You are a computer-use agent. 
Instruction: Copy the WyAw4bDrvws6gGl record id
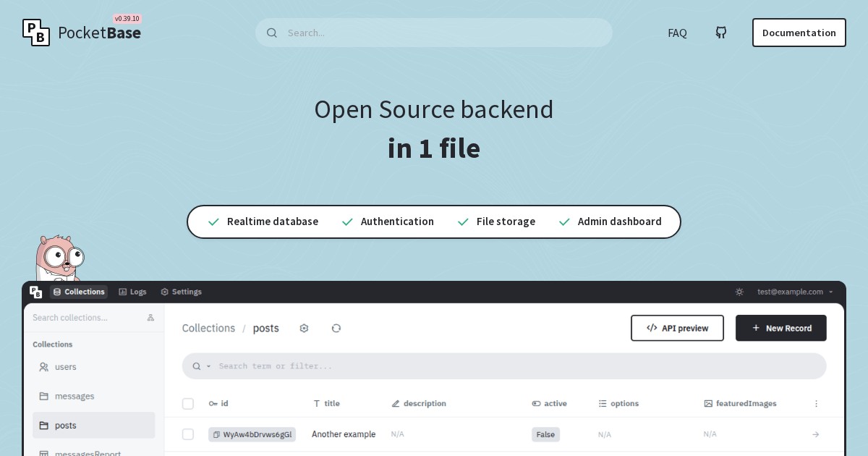(x=216, y=434)
